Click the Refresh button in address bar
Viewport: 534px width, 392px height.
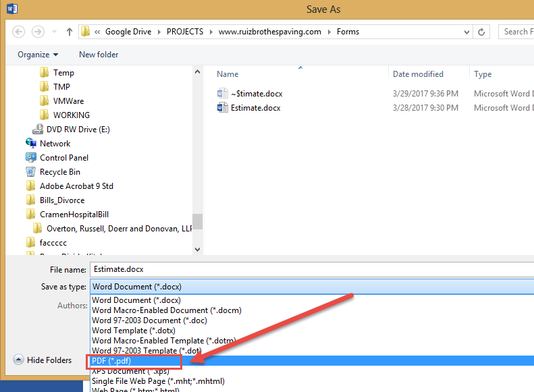tap(481, 32)
